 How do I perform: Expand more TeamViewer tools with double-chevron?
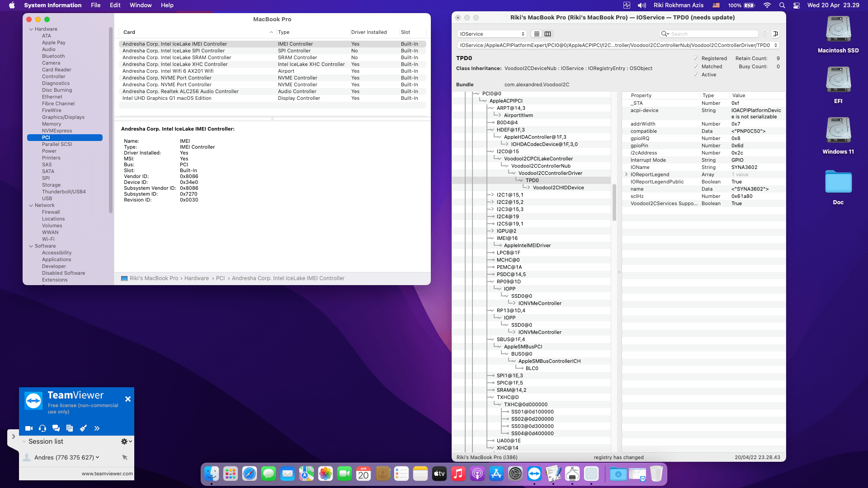coord(97,428)
